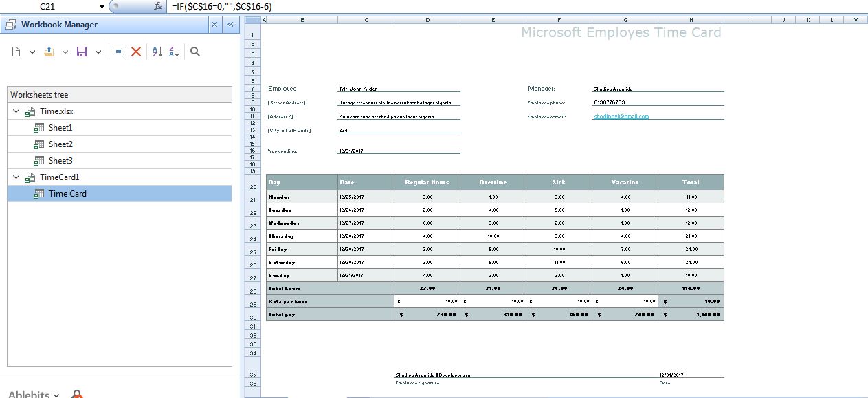Select the TimeCard1 workbook row
This screenshot has width=868, height=398.
pyautogui.click(x=120, y=177)
